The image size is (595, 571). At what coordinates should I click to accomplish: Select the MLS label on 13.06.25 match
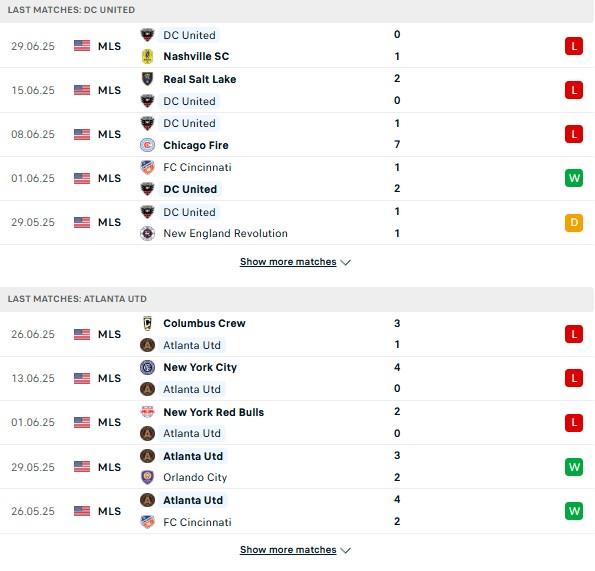(109, 378)
